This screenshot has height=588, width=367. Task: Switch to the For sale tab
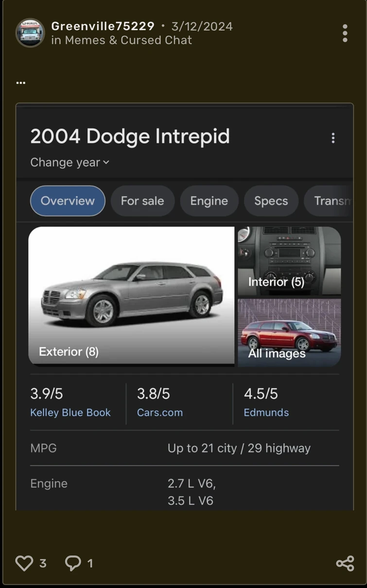142,201
